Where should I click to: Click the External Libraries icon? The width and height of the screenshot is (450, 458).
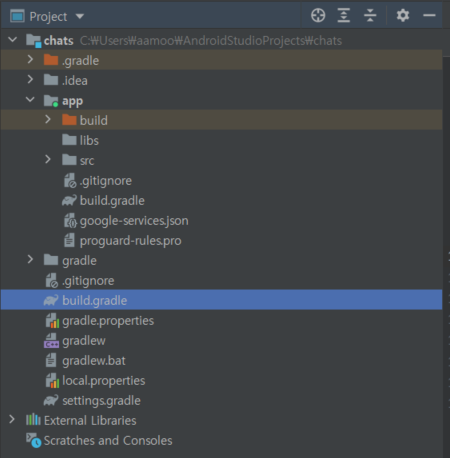[33, 420]
